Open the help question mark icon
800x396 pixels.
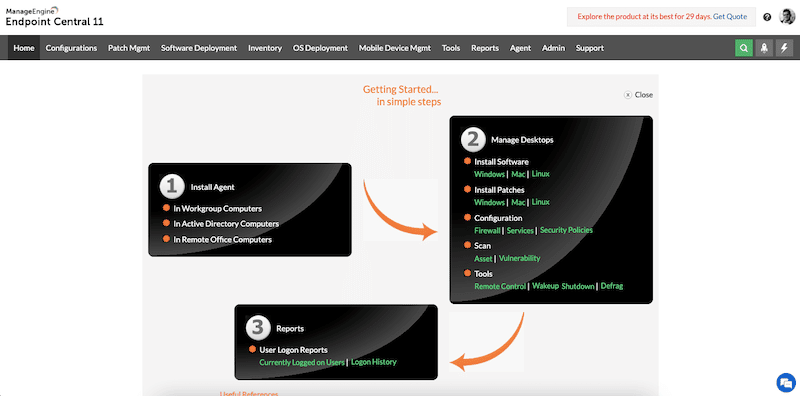click(x=767, y=17)
